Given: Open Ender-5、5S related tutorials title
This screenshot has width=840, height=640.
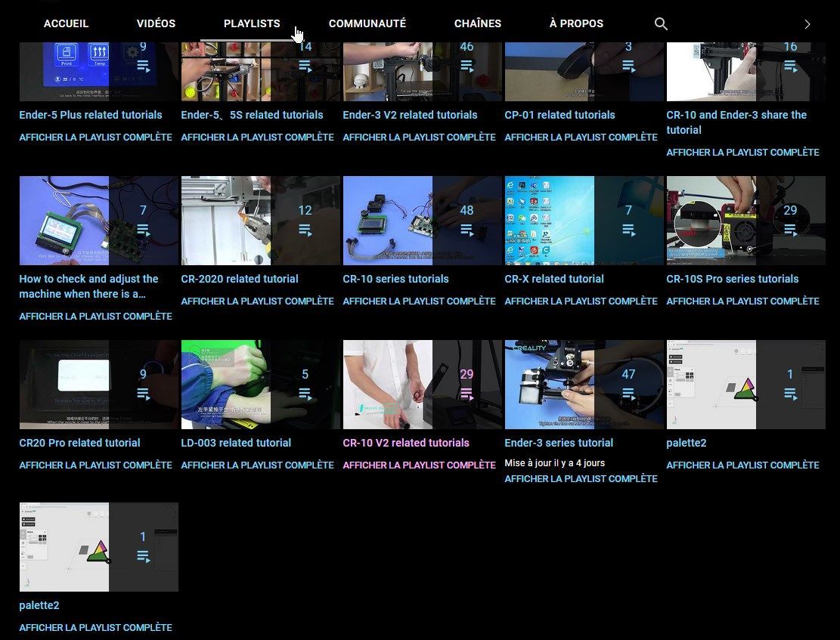Looking at the screenshot, I should pyautogui.click(x=252, y=115).
